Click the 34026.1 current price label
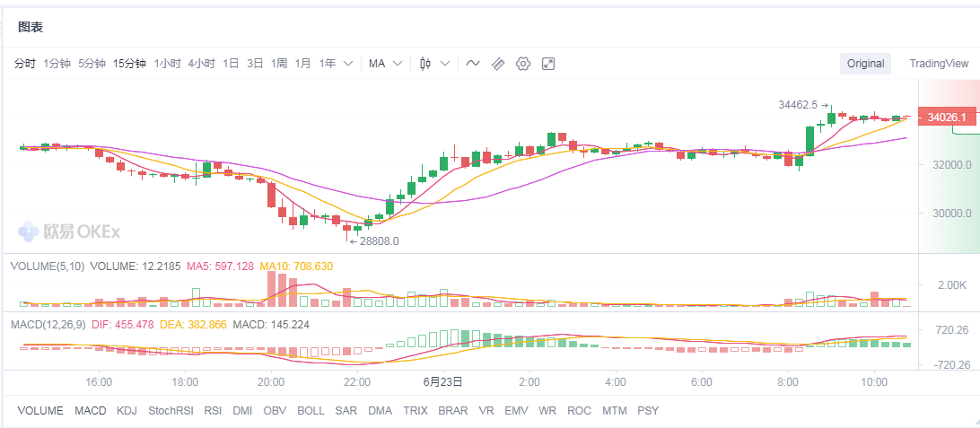The height and width of the screenshot is (428, 980). [946, 118]
